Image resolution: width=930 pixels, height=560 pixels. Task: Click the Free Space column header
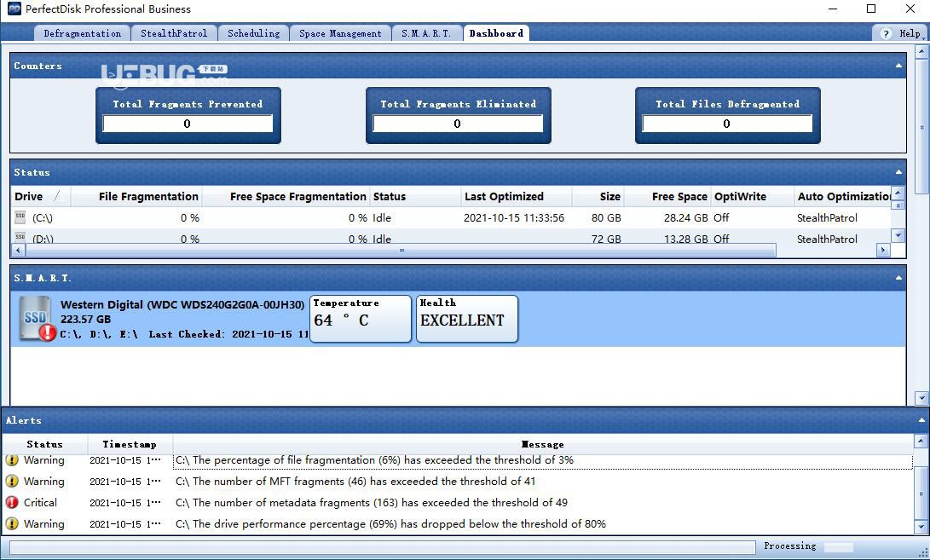click(x=667, y=196)
